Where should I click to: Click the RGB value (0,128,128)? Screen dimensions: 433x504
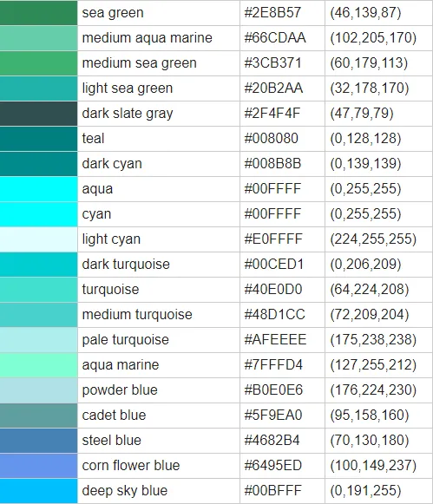click(365, 139)
